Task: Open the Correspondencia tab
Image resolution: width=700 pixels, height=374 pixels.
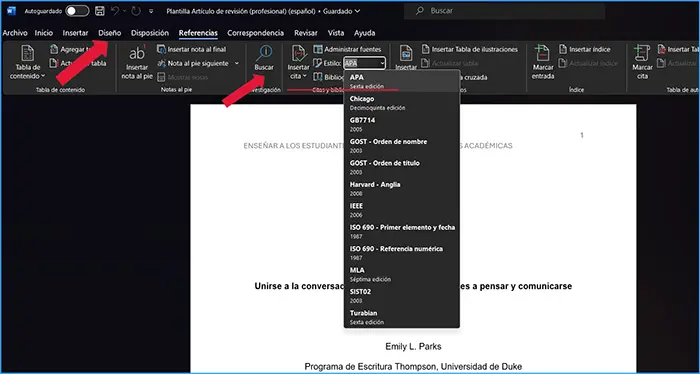Action: point(255,33)
